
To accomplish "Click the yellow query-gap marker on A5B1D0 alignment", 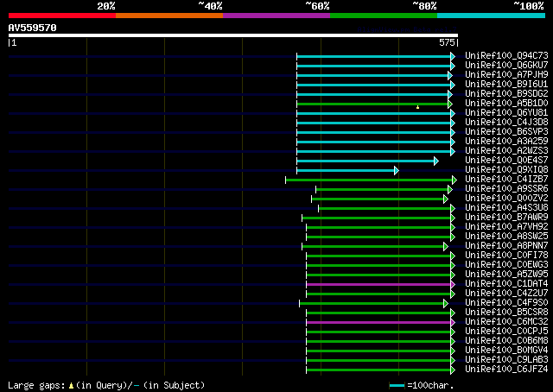I will (418, 107).
